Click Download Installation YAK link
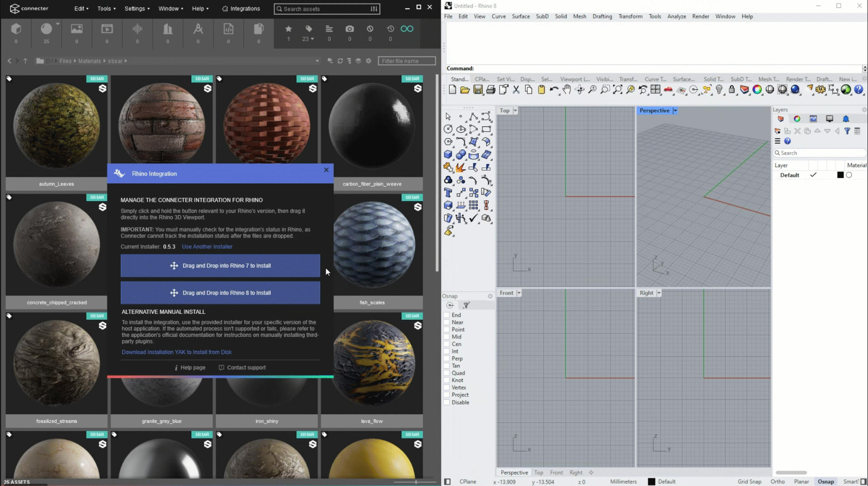Image resolution: width=868 pixels, height=486 pixels. (x=176, y=352)
